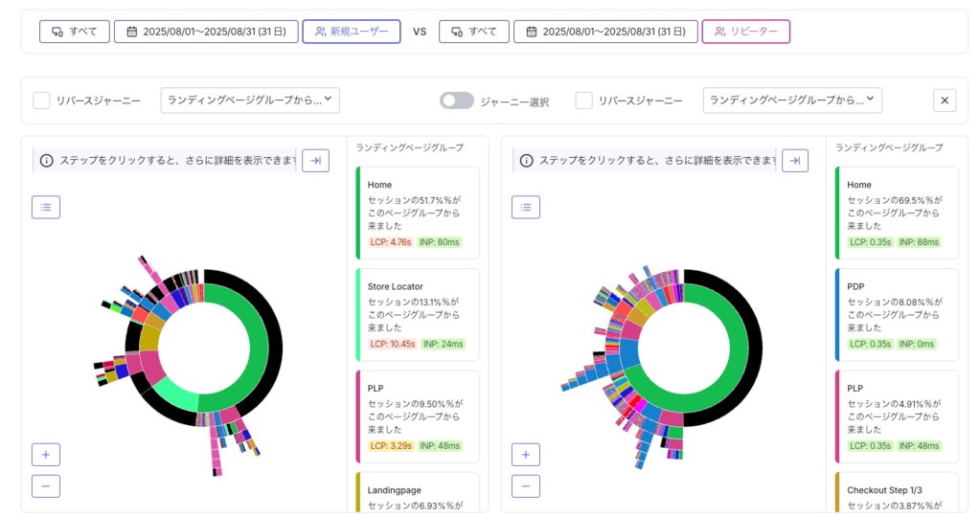Image resolution: width=980 pixels, height=517 pixels.
Task: Click light green Store Locator segment left chart
Action: (x=177, y=394)
